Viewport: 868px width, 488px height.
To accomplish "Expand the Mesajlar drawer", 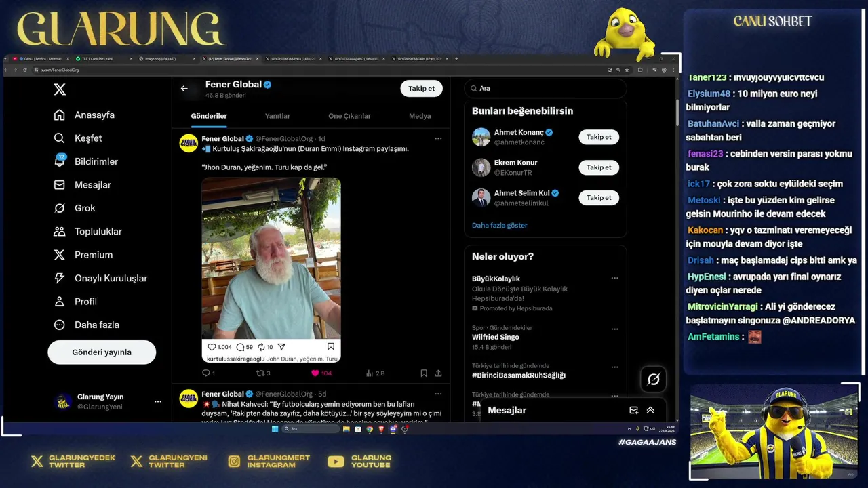I will [650, 410].
